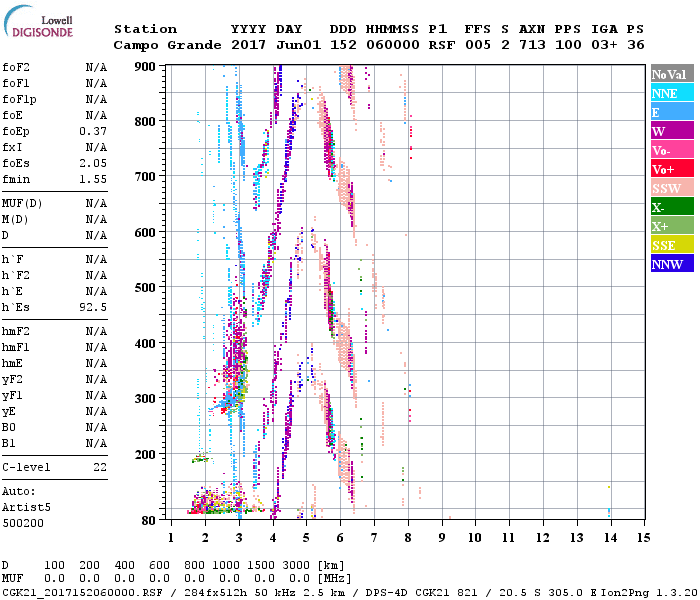
Task: Select the NoVal gray legend swatch
Action: [x=672, y=74]
